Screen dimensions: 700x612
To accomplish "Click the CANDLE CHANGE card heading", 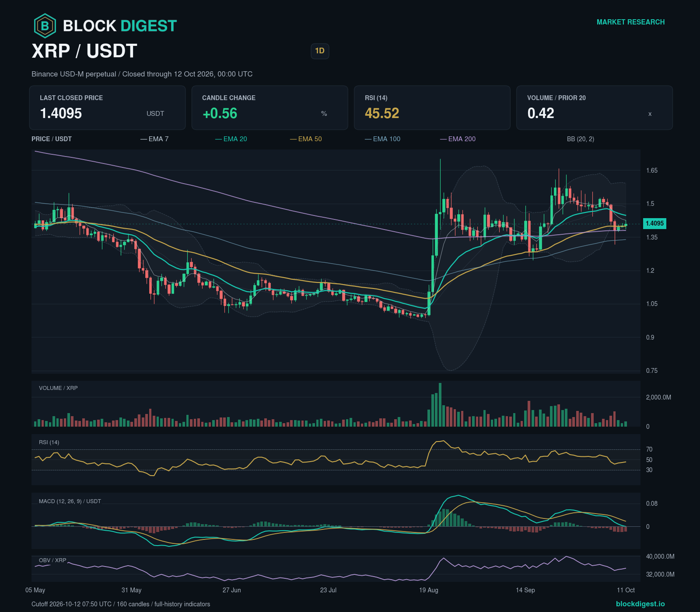I will click(229, 98).
